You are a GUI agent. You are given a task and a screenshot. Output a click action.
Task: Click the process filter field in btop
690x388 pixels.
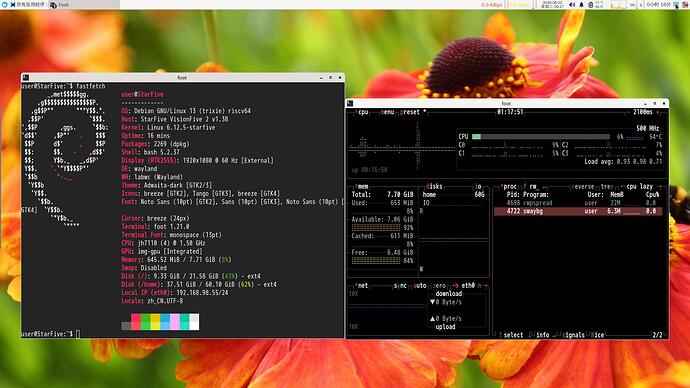535,187
